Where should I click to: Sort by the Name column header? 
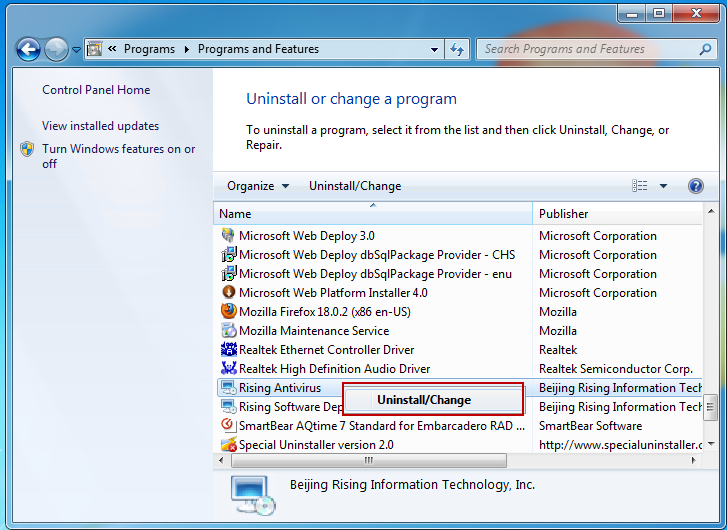click(373, 214)
